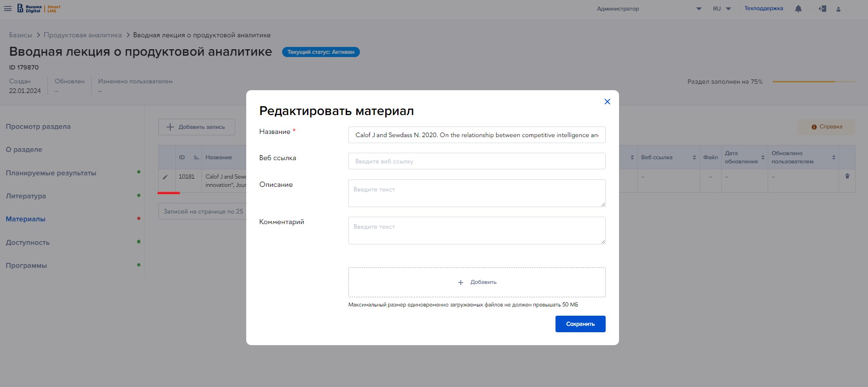Sort table by Веб ссылка column
868x387 pixels.
point(694,157)
